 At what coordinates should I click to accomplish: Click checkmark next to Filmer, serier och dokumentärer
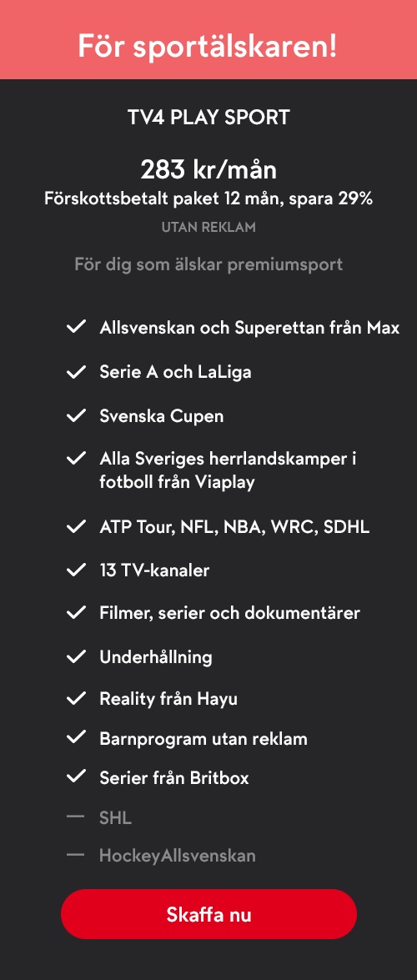(76, 612)
